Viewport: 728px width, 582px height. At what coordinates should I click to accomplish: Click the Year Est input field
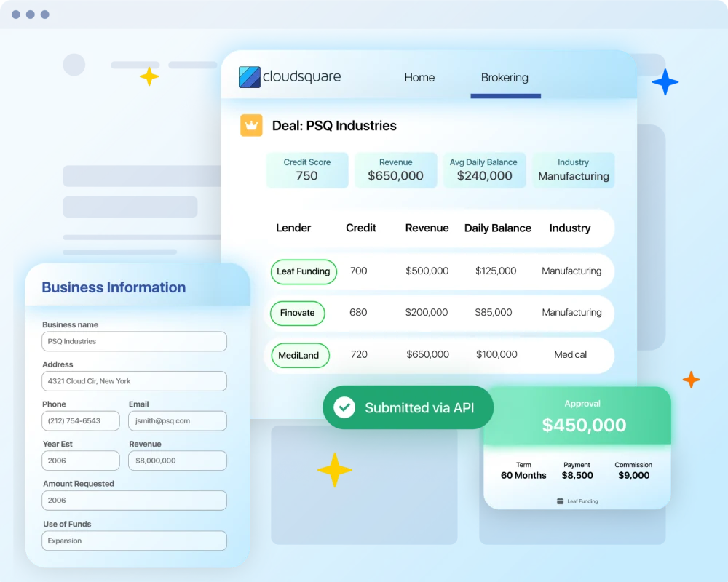pyautogui.click(x=81, y=461)
